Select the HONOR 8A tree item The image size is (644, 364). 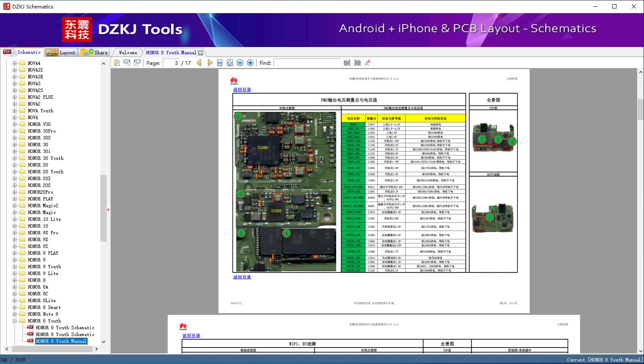pyautogui.click(x=38, y=287)
